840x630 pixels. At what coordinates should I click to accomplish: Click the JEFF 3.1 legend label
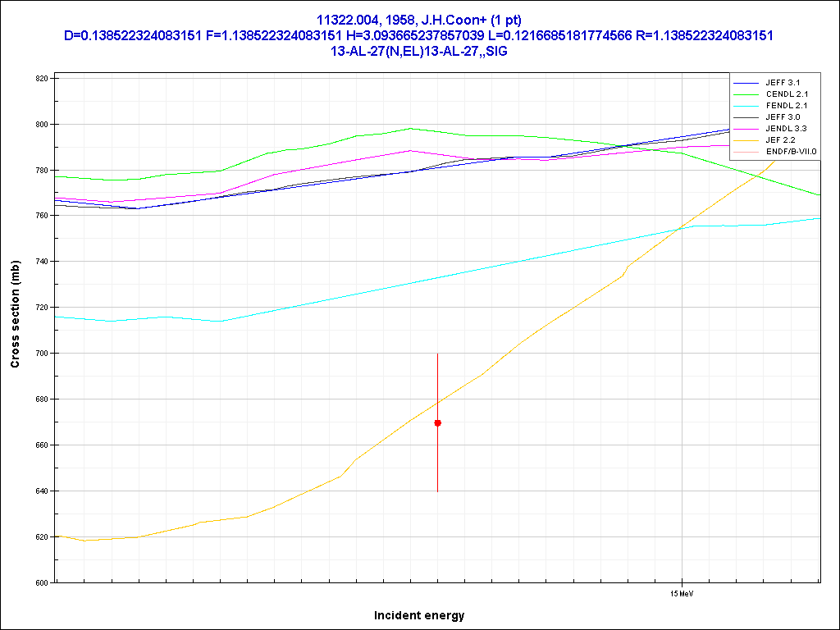click(783, 83)
